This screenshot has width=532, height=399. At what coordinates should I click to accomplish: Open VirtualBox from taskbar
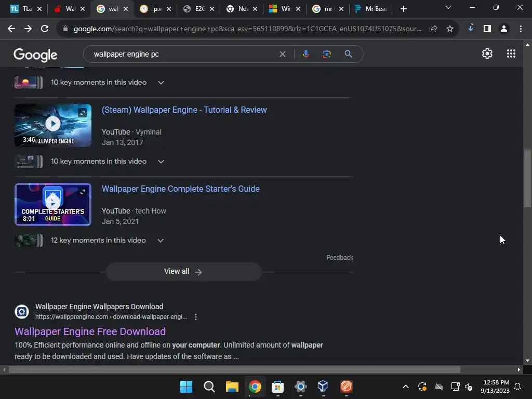[x=323, y=387]
